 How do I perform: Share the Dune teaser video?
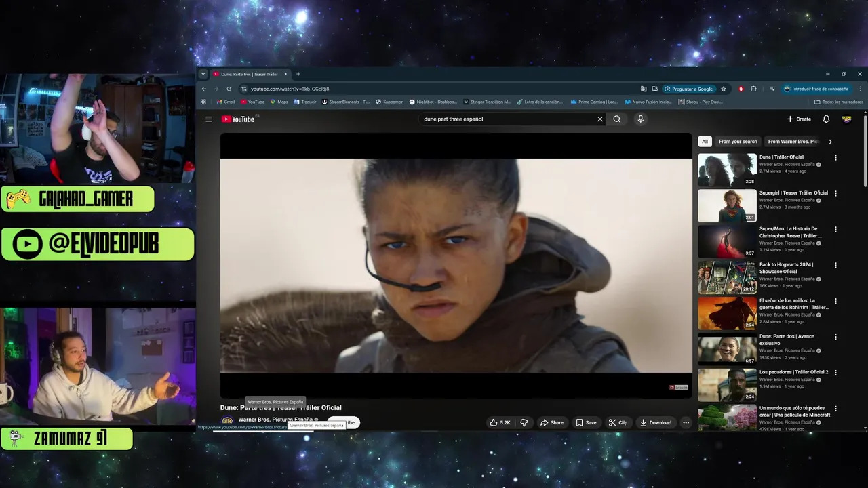pos(551,422)
